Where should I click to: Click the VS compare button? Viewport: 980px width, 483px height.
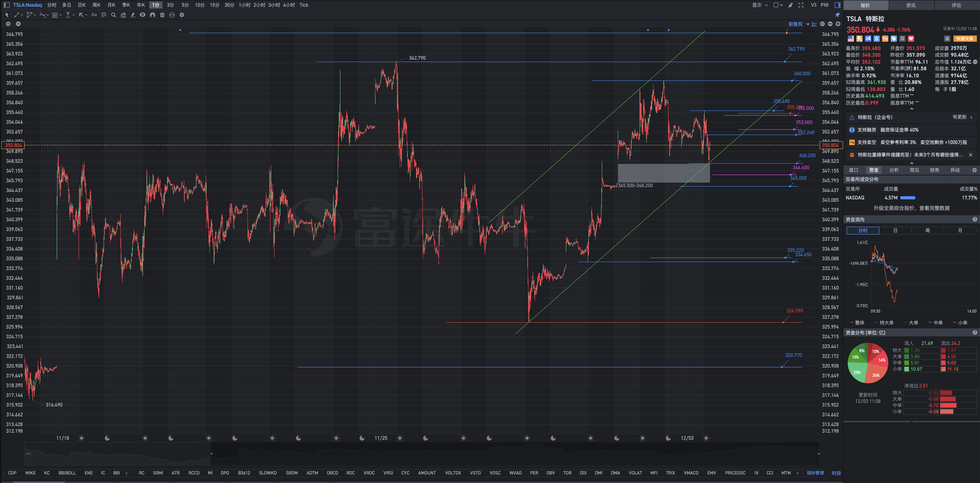814,5
